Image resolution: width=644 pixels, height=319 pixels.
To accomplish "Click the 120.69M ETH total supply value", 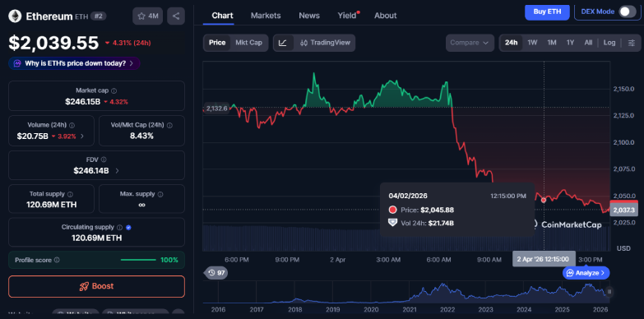I will (51, 204).
